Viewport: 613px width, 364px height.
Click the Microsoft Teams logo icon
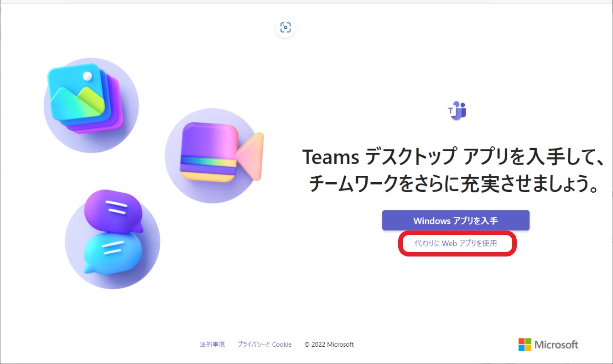coord(457,111)
